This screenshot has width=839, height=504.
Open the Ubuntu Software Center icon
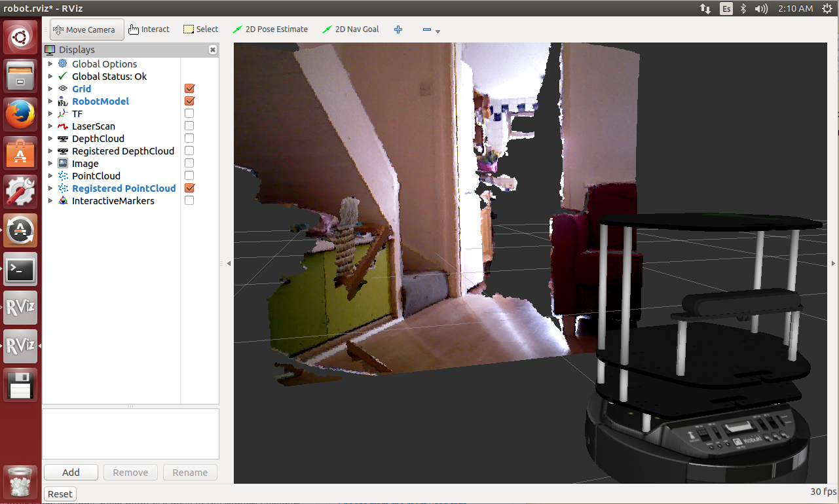tap(21, 153)
